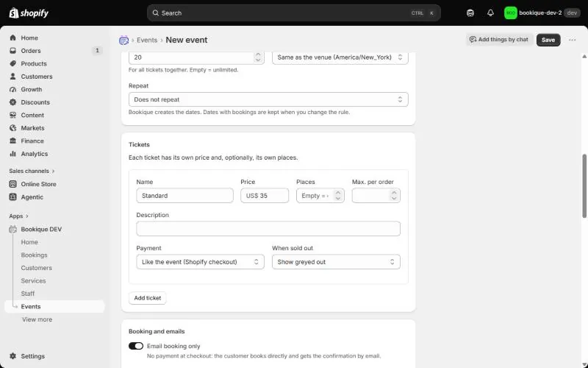Click the chat icon in Add things by chat

click(x=473, y=40)
